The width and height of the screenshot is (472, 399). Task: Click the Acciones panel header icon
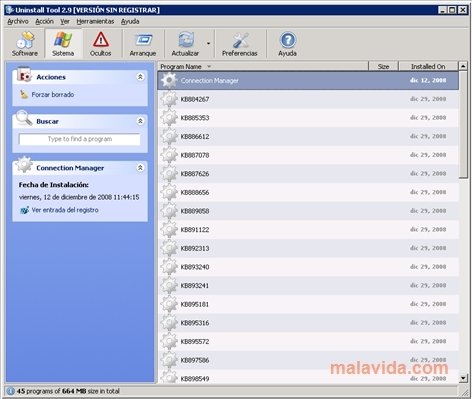(24, 75)
